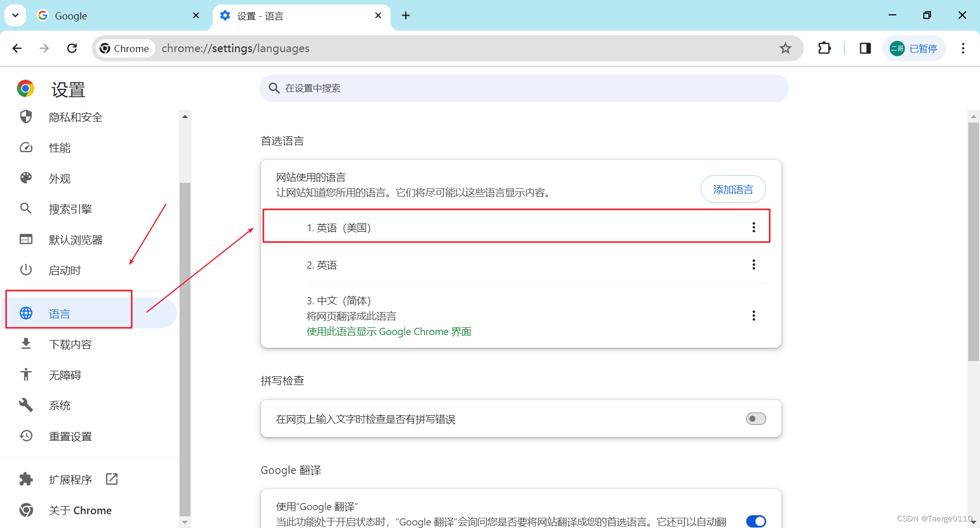Click the 添加语言 button

click(733, 189)
